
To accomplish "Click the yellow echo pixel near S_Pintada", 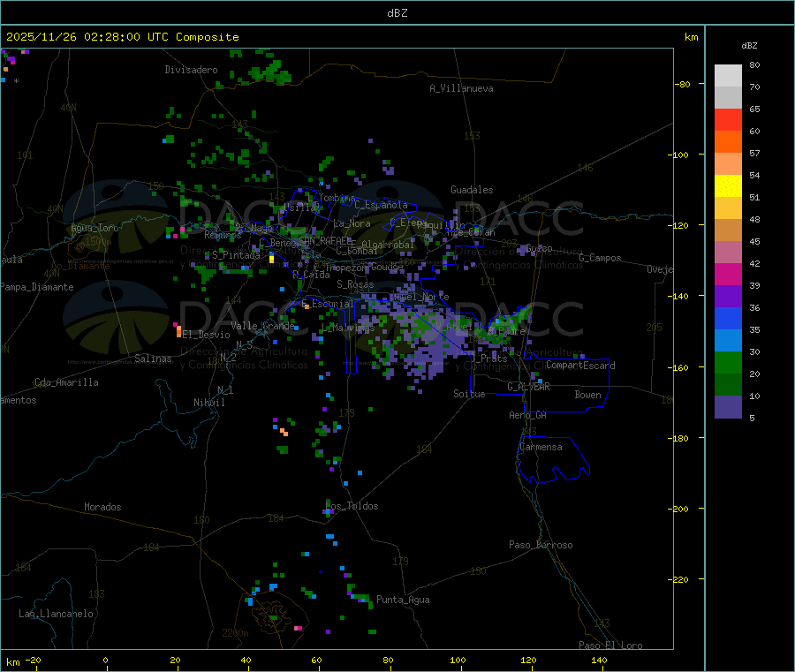I will [272, 260].
